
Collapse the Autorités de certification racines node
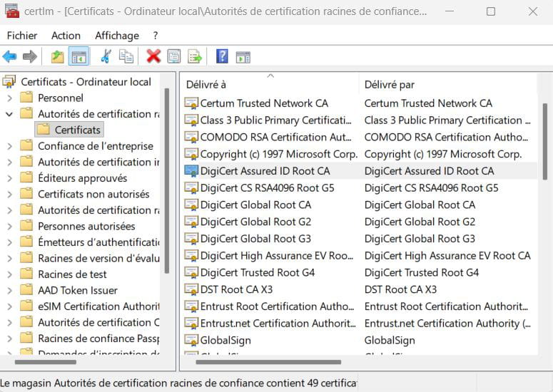click(x=9, y=114)
